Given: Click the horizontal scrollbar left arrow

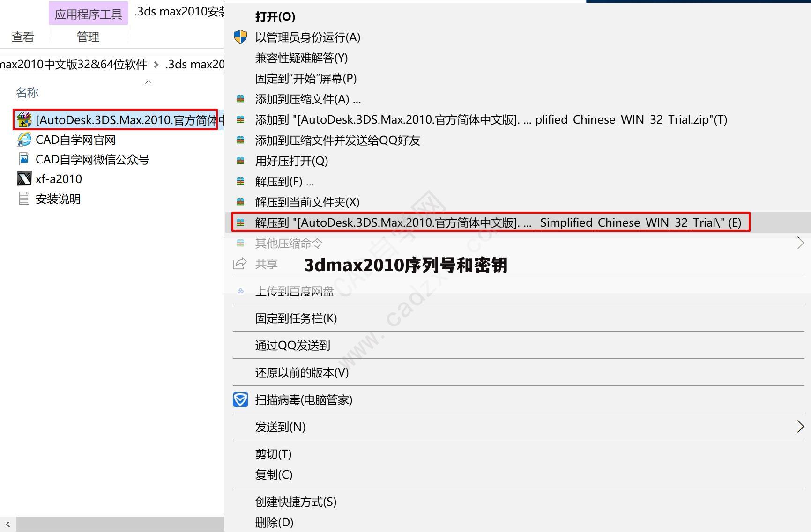Looking at the screenshot, I should coord(7,524).
